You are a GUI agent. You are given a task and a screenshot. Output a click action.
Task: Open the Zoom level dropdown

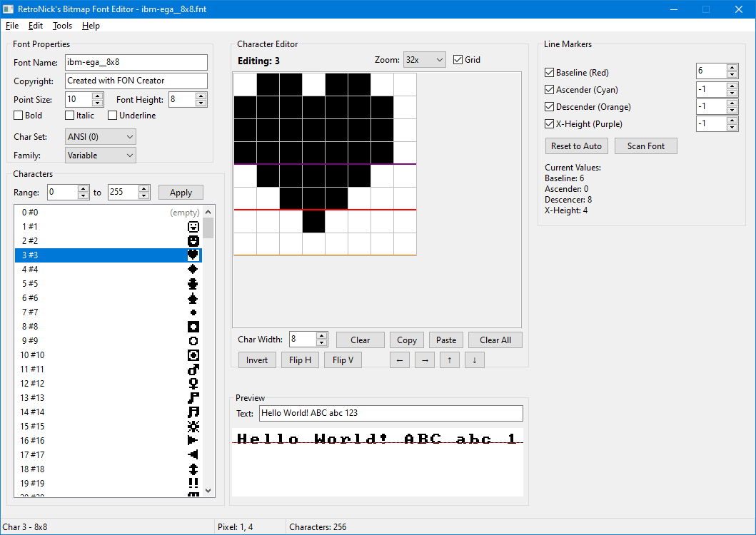[x=424, y=60]
